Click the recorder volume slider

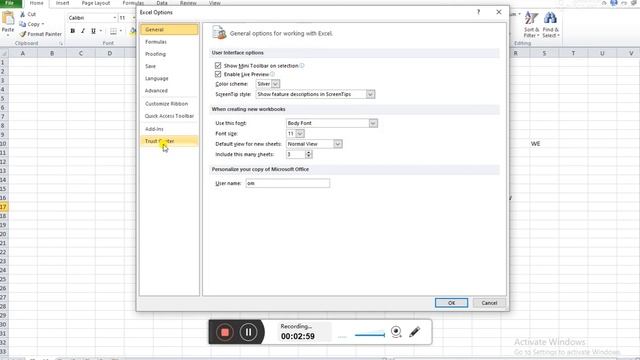click(x=370, y=335)
